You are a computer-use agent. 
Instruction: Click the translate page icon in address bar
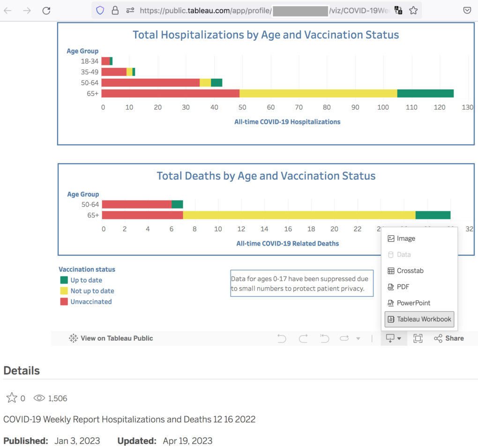(x=398, y=10)
